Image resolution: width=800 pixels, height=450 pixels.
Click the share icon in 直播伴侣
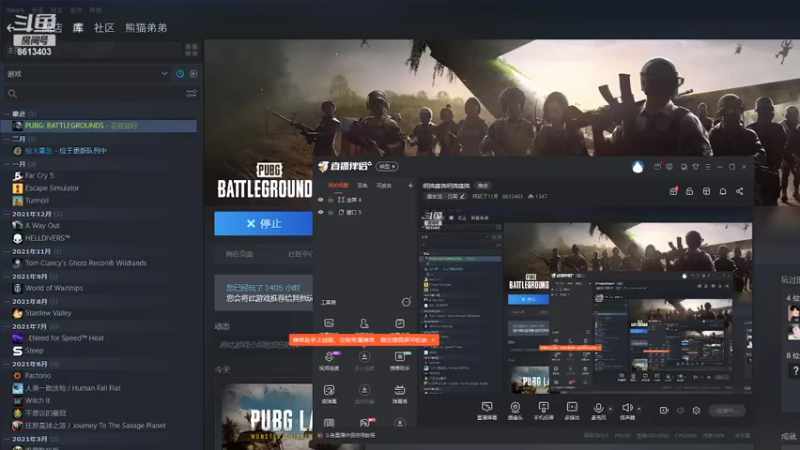pos(739,191)
